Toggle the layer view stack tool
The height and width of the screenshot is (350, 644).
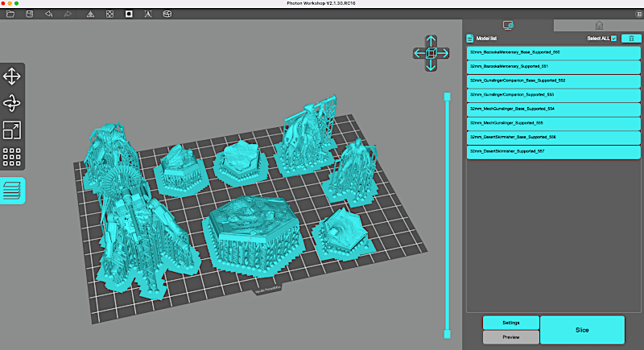click(x=12, y=191)
